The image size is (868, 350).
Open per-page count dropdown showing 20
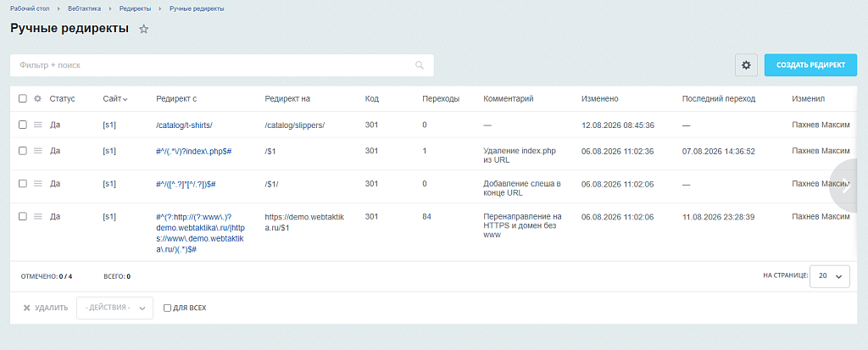click(x=829, y=275)
